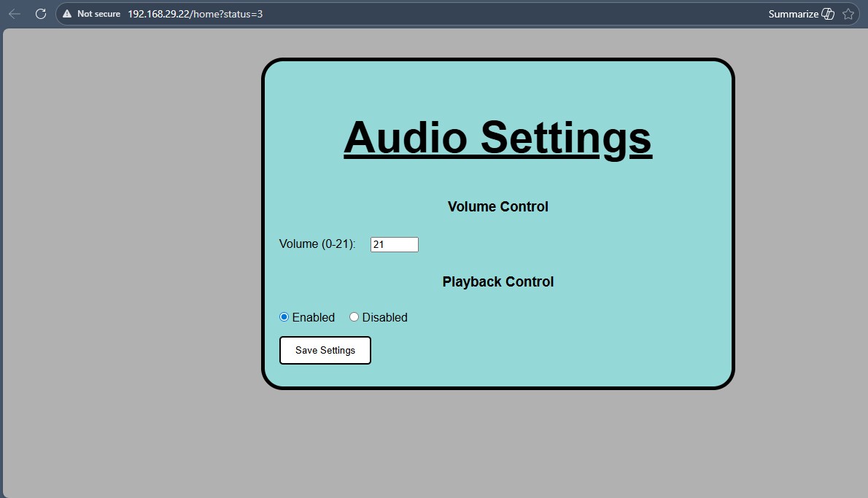Click the Volume Control section title
Screen dimensions: 868x498
coord(497,206)
